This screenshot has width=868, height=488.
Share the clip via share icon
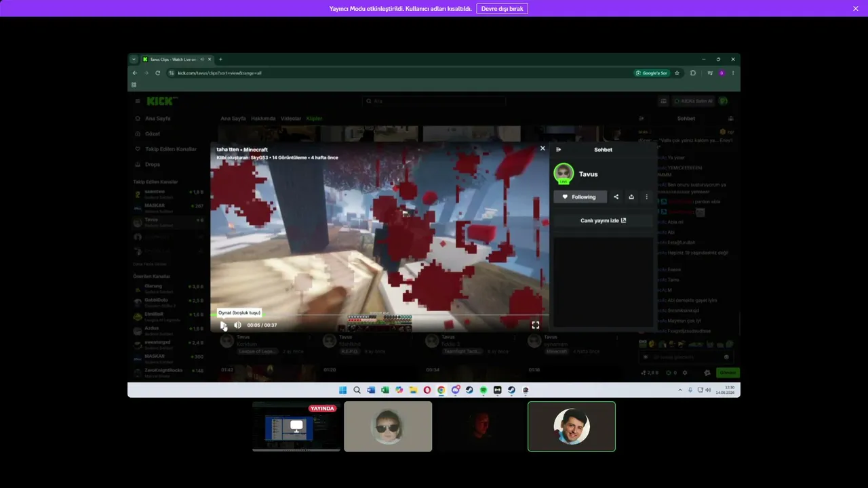[x=616, y=197]
